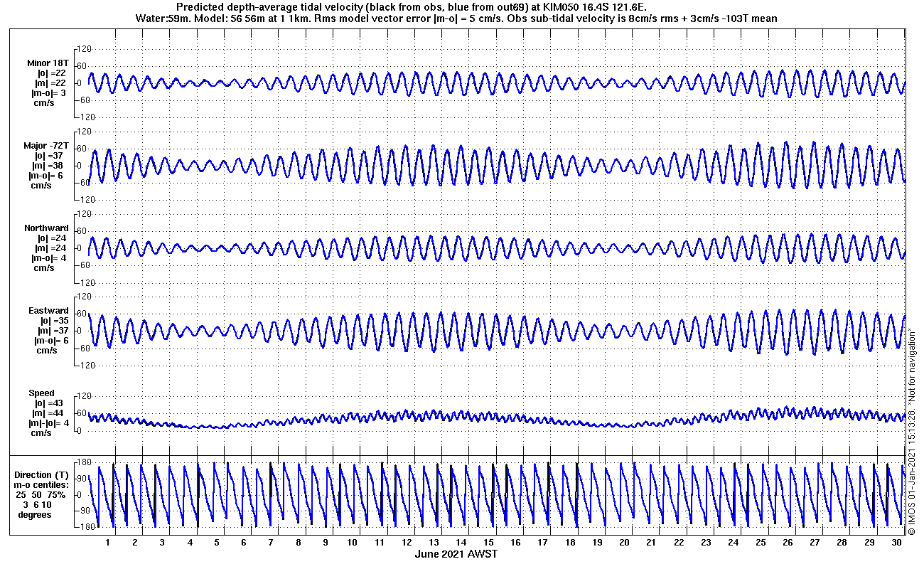The width and height of the screenshot is (924, 569).
Task: Click the 'degrees' unit label
Action: (35, 514)
